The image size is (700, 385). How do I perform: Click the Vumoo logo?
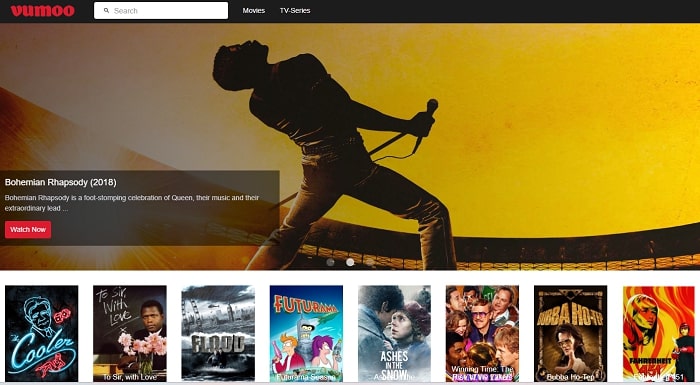tap(42, 11)
